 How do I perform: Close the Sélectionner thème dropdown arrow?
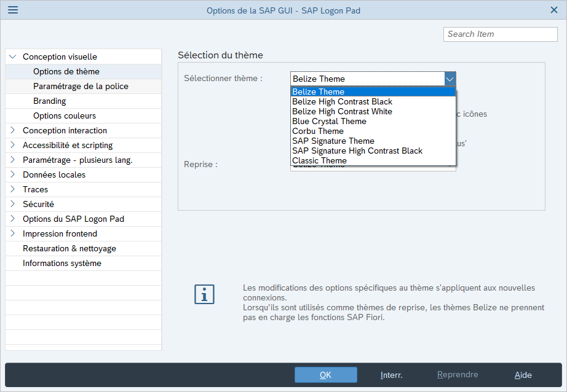450,79
